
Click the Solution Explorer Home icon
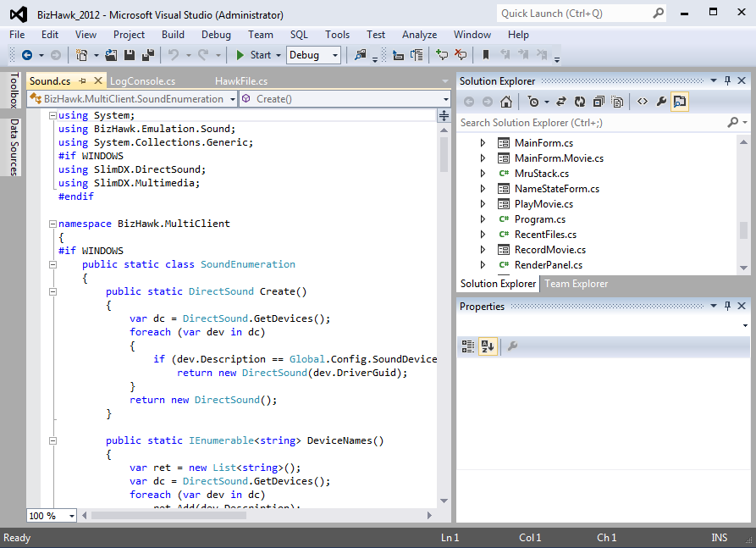pos(505,102)
